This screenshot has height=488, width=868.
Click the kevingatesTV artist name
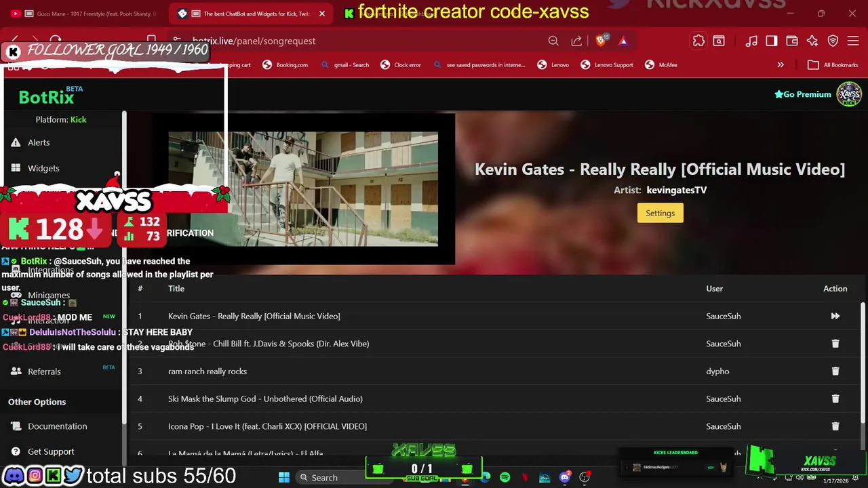coord(676,190)
